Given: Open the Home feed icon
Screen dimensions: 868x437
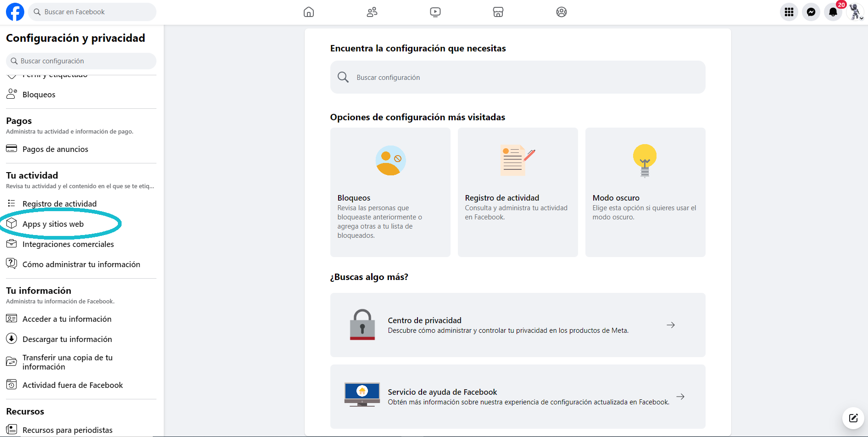Looking at the screenshot, I should click(x=309, y=12).
